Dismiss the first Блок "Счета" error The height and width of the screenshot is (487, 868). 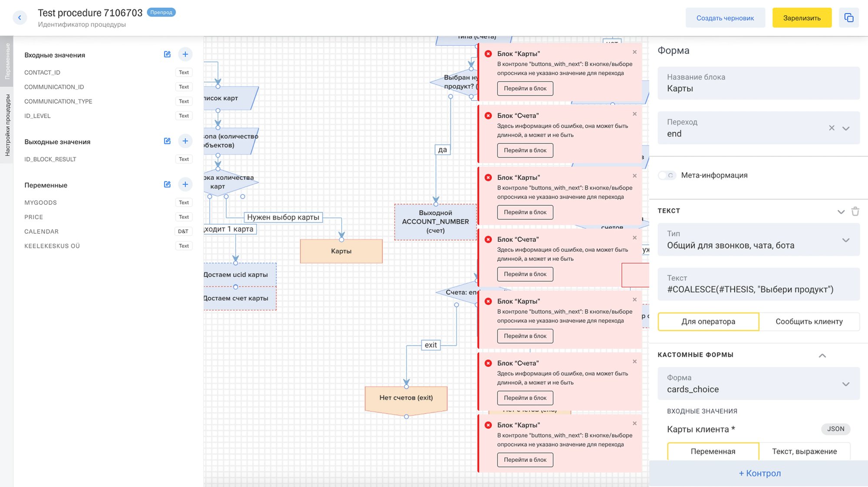point(635,114)
